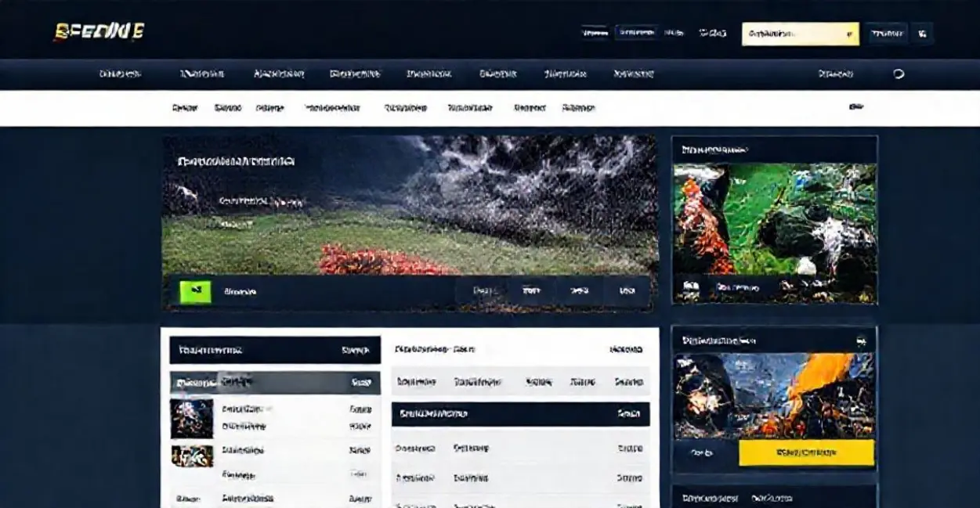The image size is (980, 508).
Task: Click the small icon below the rooster image
Action: [x=691, y=288]
